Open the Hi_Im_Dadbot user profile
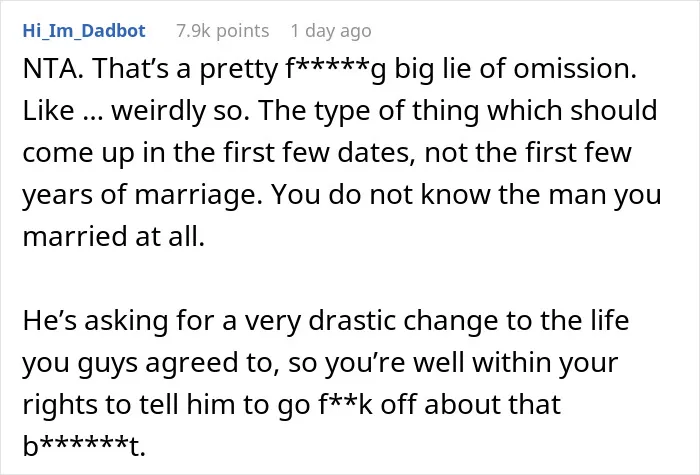Image resolution: width=700 pixels, height=475 pixels. point(84,31)
